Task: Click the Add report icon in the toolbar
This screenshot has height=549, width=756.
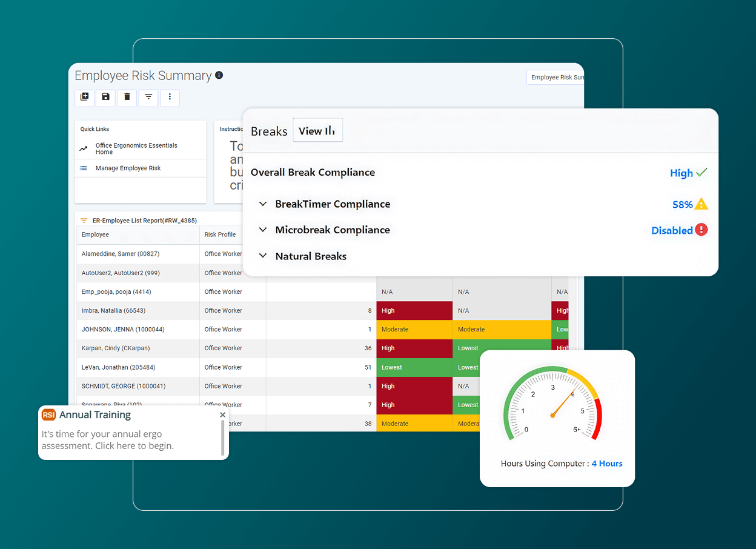Action: (84, 98)
